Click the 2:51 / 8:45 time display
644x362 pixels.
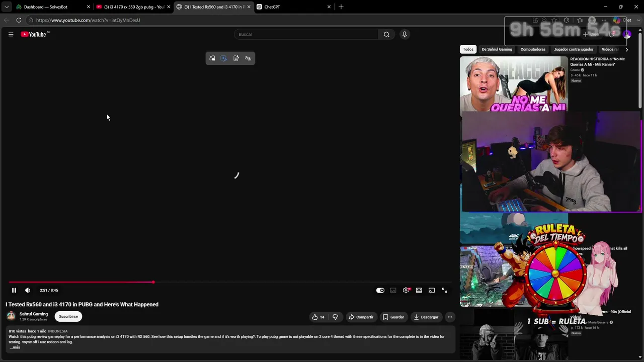(49, 290)
